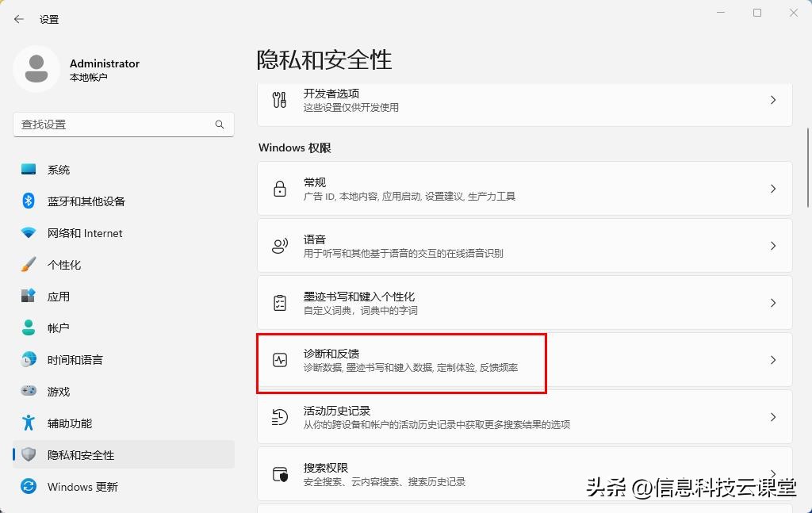This screenshot has height=513, width=812.
Task: Switch to 隐私和安全性 in the sidebar
Action: [79, 454]
